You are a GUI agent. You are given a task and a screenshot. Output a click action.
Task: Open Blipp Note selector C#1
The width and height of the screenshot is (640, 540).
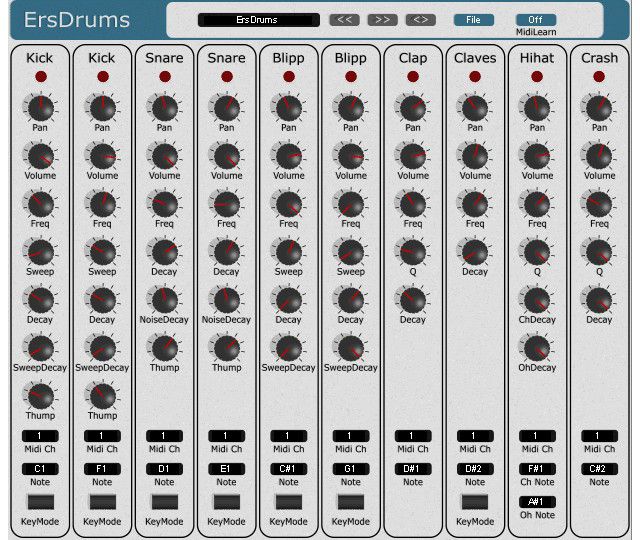coord(288,469)
